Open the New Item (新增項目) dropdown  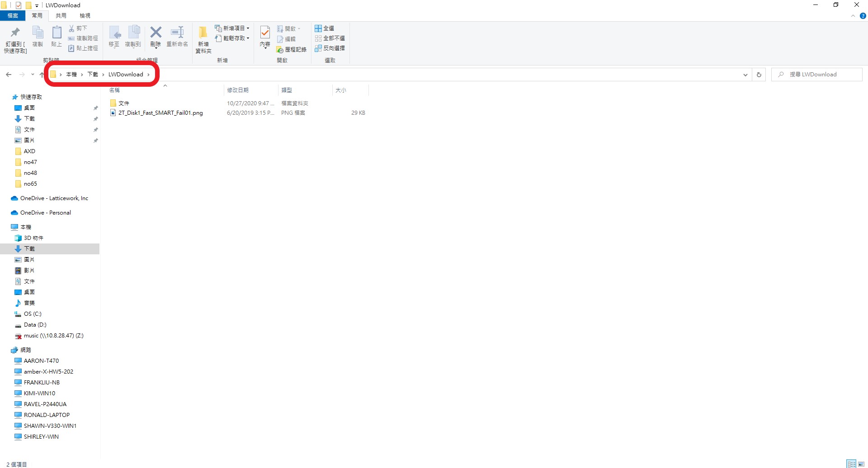(232, 28)
